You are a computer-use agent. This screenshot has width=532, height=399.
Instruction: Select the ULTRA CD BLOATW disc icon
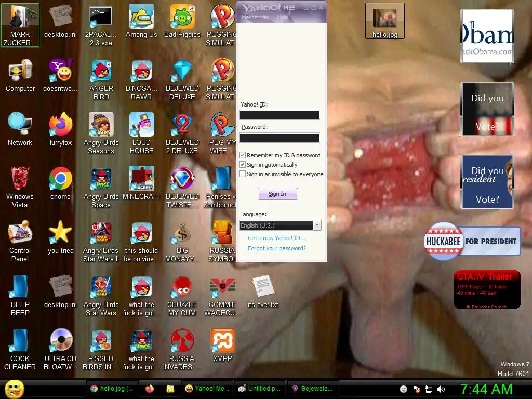[61, 349]
